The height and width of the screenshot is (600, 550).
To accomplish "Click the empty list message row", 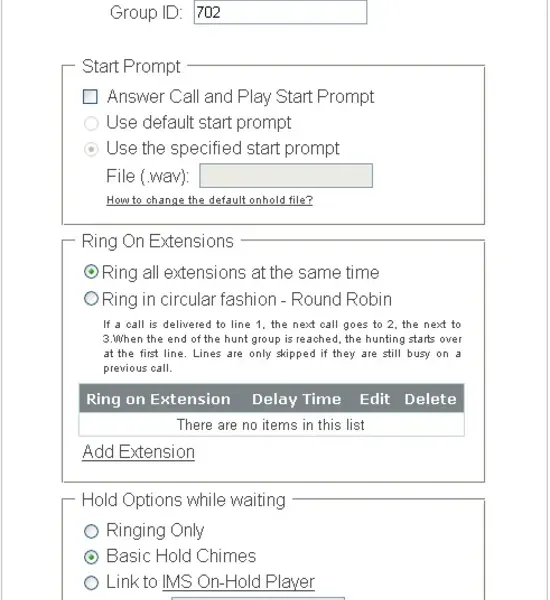I will (x=271, y=425).
